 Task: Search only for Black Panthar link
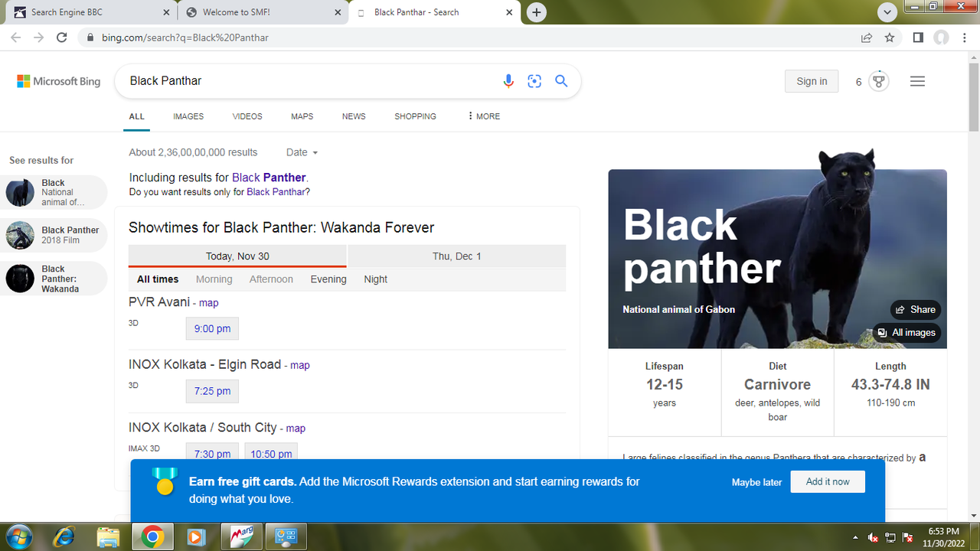(276, 192)
